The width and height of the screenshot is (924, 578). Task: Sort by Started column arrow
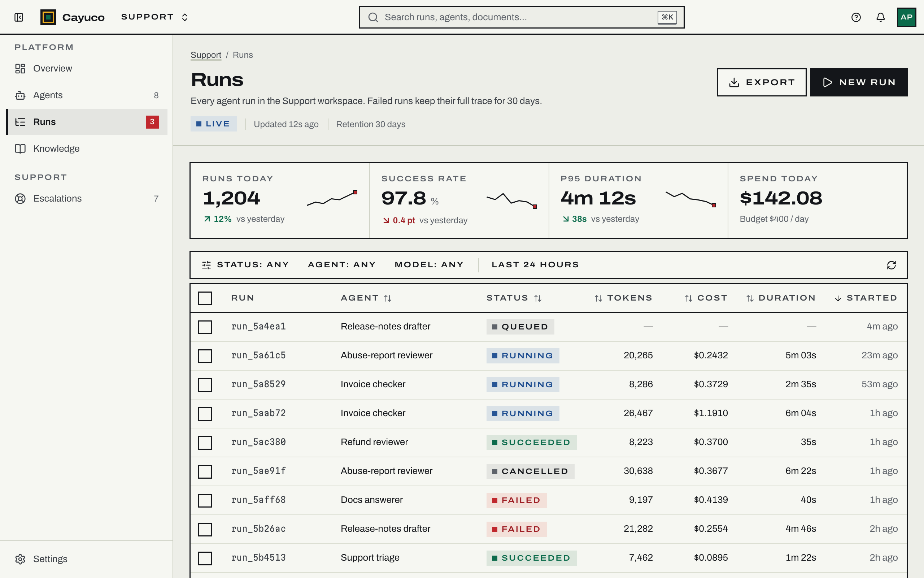click(838, 298)
